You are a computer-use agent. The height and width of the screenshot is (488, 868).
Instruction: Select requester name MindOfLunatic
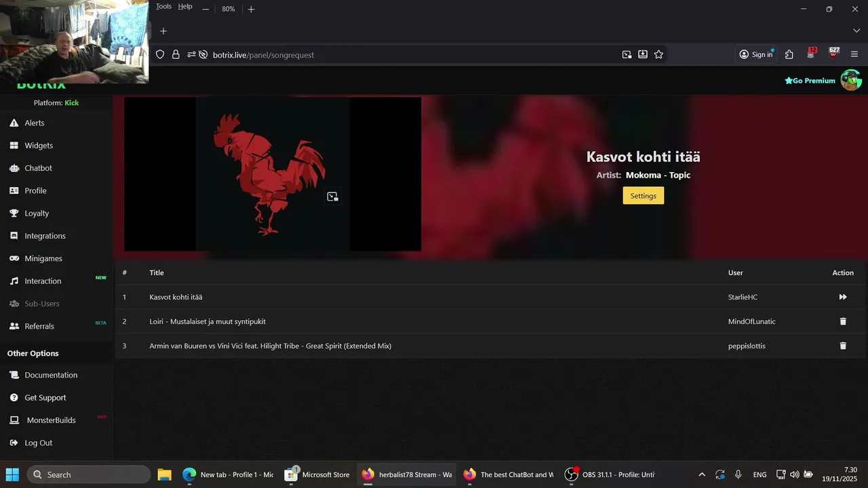point(751,321)
